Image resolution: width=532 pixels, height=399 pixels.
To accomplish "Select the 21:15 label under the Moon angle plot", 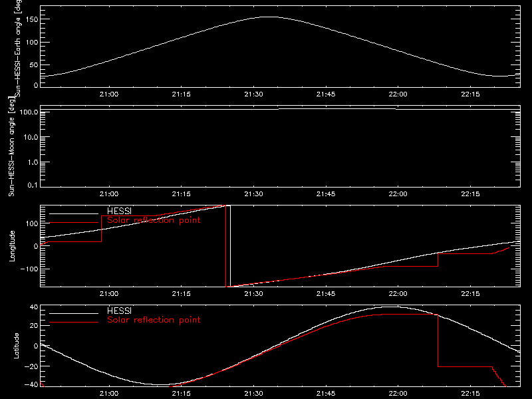I will pyautogui.click(x=181, y=194).
